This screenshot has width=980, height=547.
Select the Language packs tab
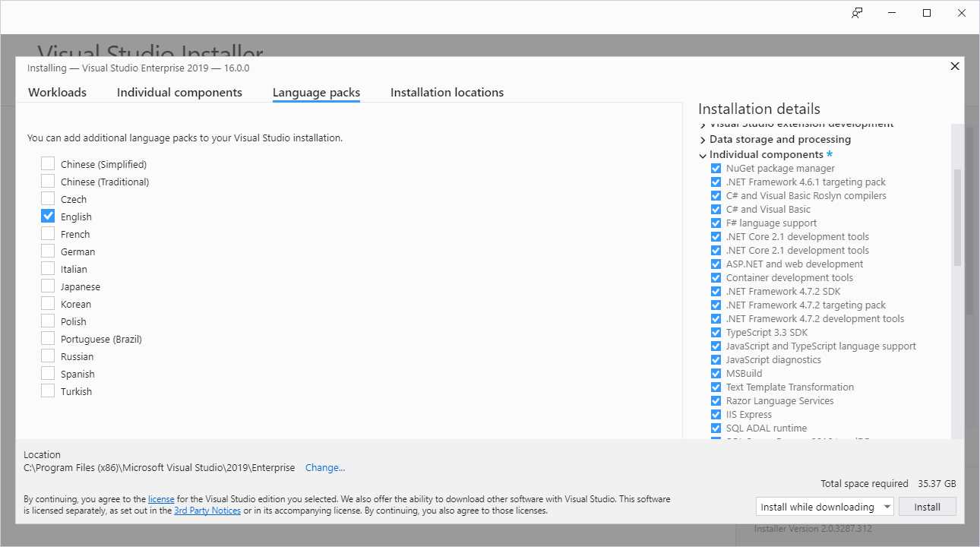316,92
